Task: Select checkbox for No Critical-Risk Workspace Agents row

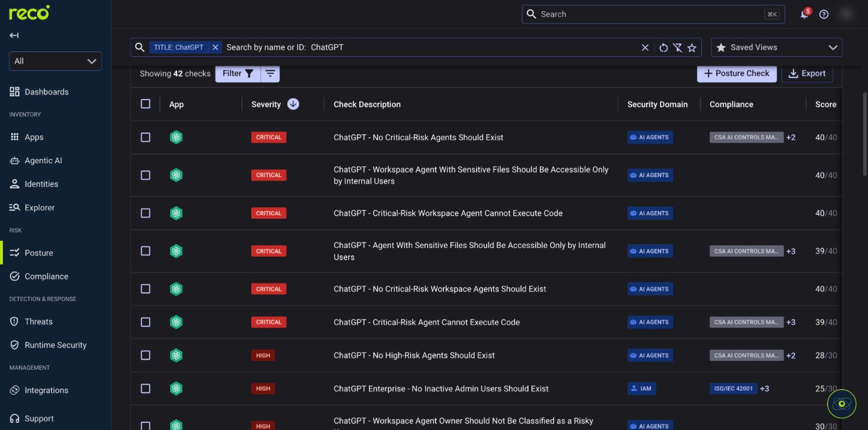Action: (x=146, y=289)
